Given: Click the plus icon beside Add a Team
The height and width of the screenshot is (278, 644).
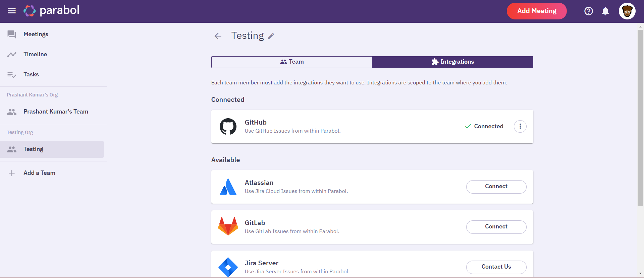Looking at the screenshot, I should point(12,173).
